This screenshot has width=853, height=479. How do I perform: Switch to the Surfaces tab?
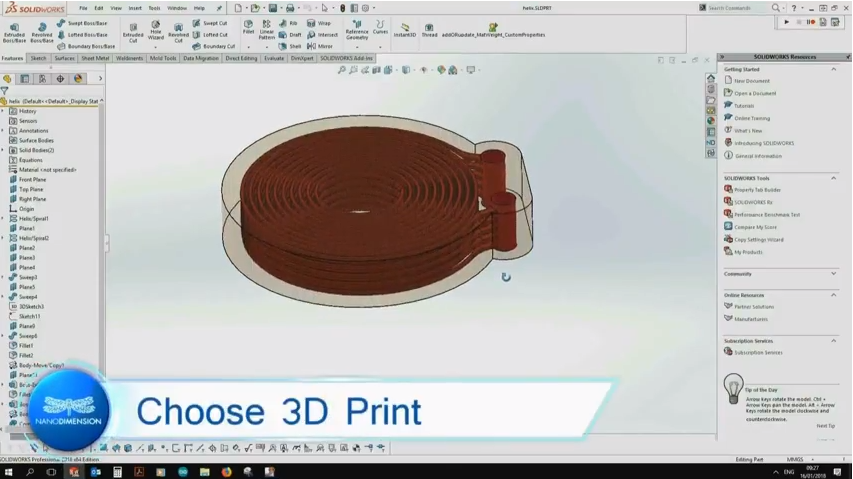pyautogui.click(x=64, y=58)
